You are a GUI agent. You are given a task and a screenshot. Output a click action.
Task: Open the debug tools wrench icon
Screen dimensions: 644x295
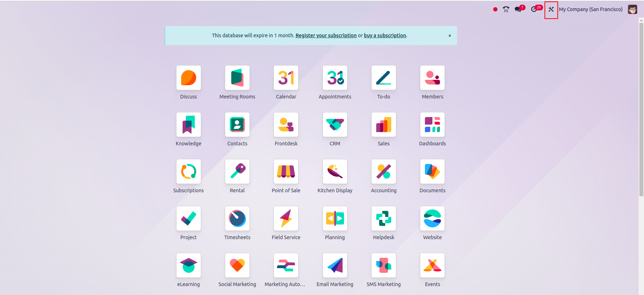pos(551,10)
